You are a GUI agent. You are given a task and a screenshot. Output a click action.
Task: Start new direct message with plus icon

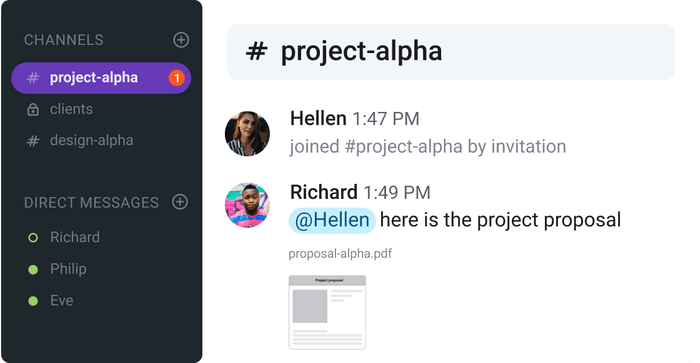pyautogui.click(x=180, y=202)
